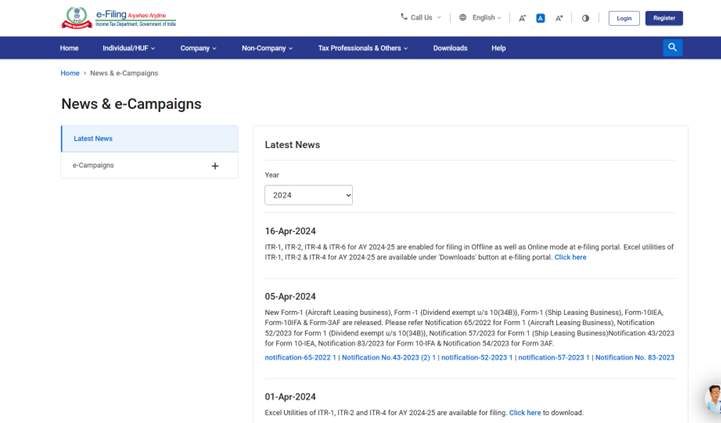This screenshot has width=721, height=423.
Task: Click the Login button
Action: click(624, 18)
